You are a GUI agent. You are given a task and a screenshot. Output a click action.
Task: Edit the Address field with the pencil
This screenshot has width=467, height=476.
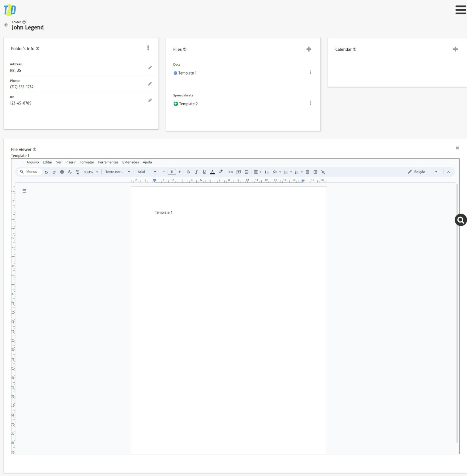(150, 67)
